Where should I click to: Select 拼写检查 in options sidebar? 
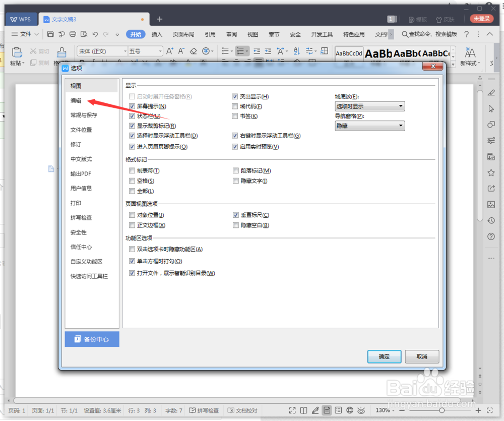point(81,218)
